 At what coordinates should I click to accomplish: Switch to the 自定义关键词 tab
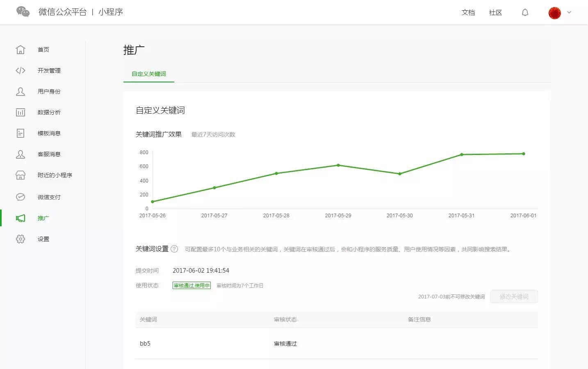(148, 74)
